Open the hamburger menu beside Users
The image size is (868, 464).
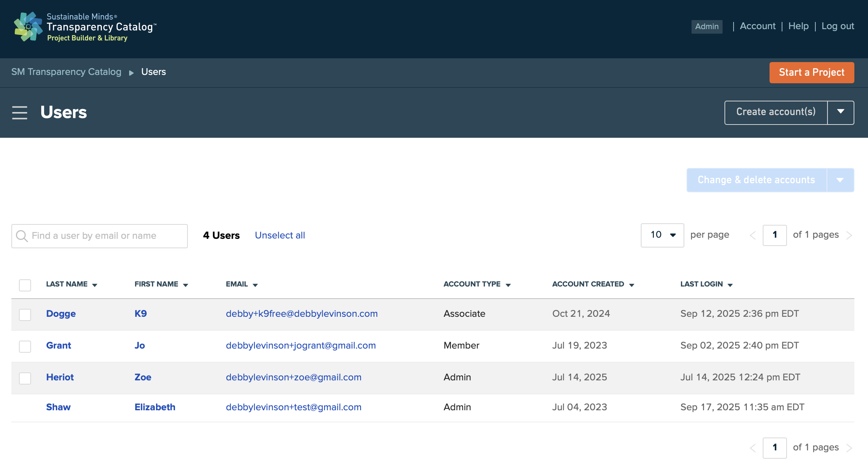pos(20,113)
